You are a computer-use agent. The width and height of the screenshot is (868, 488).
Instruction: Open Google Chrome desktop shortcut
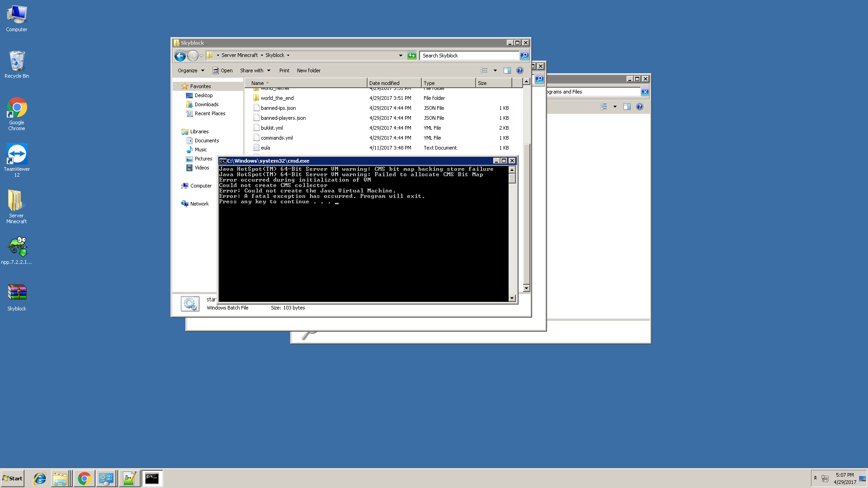click(x=17, y=114)
